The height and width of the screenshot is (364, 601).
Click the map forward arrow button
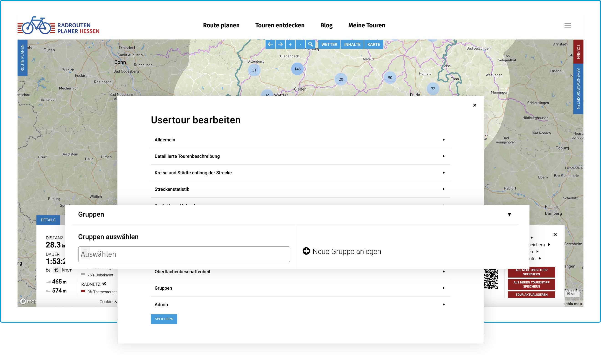point(280,44)
